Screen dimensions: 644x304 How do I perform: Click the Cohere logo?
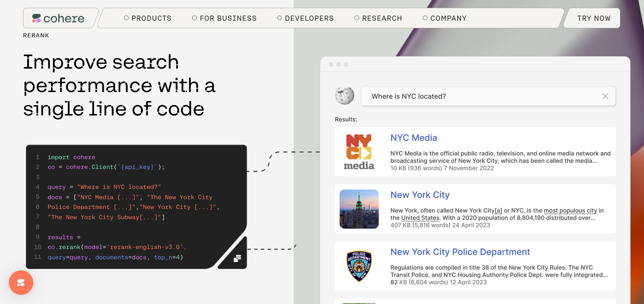click(58, 18)
